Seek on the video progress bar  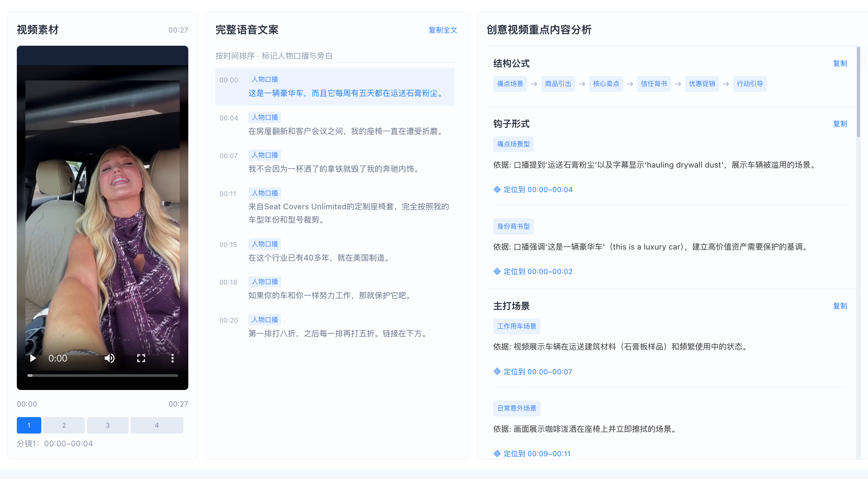(102, 375)
